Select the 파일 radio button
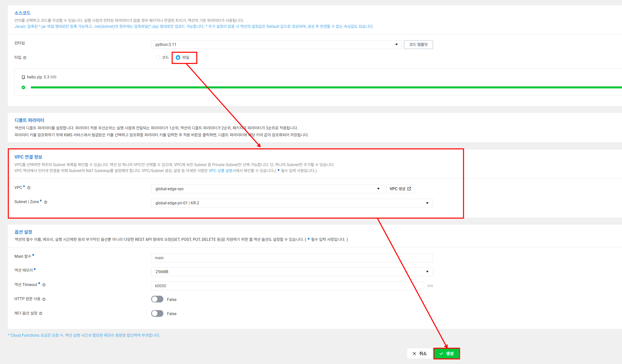 tap(178, 58)
